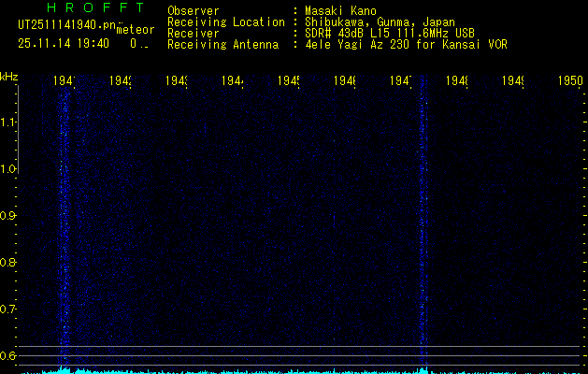The height and width of the screenshot is (374, 588).
Task: Click the 'Receiving Location' label
Action: (x=226, y=22)
